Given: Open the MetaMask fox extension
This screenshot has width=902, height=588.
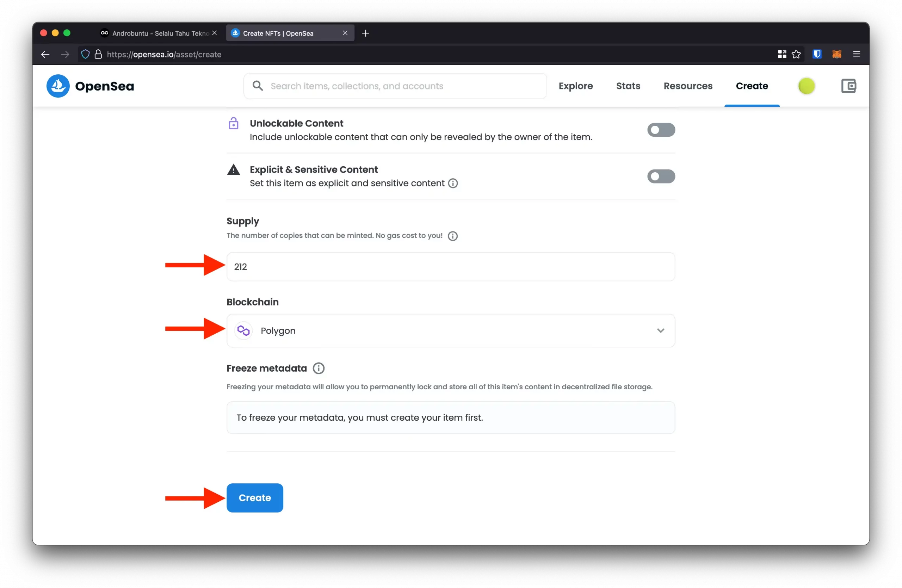Looking at the screenshot, I should pyautogui.click(x=836, y=54).
